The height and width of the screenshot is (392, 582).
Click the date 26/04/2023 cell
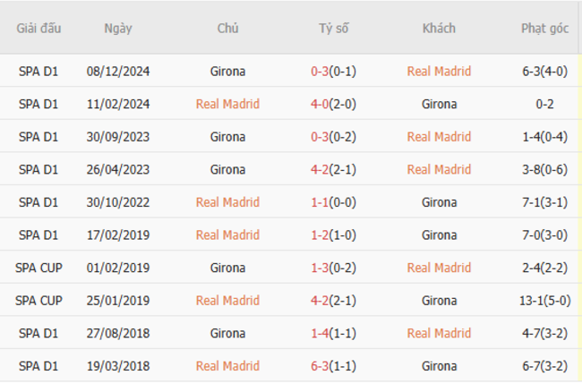coord(117,169)
